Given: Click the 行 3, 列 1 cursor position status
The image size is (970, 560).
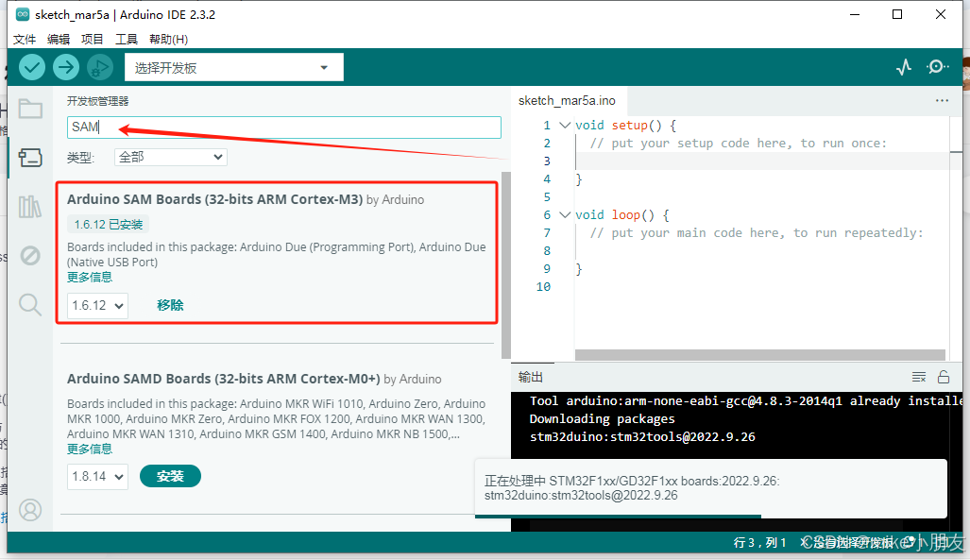Looking at the screenshot, I should pyautogui.click(x=759, y=543).
